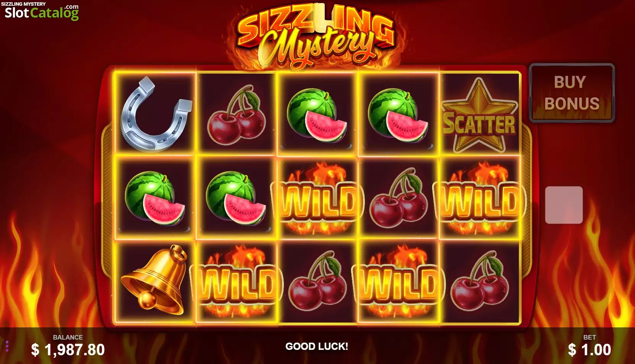This screenshot has width=635, height=364.
Task: Click the middle-row WILD on the third reel
Action: click(317, 200)
